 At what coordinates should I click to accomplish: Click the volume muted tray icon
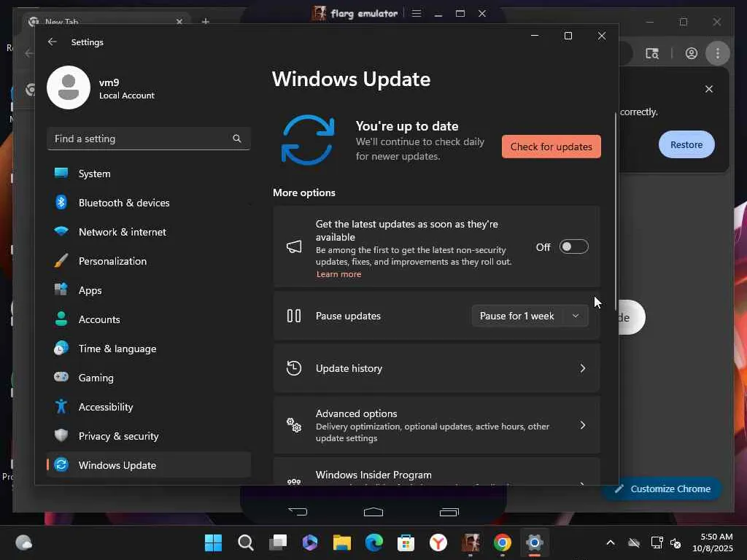click(x=676, y=542)
